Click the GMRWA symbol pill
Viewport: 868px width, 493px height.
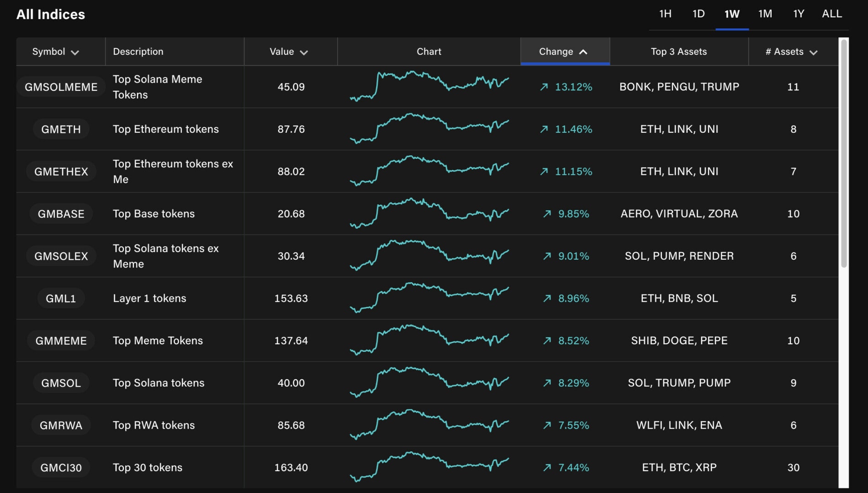pyautogui.click(x=61, y=425)
